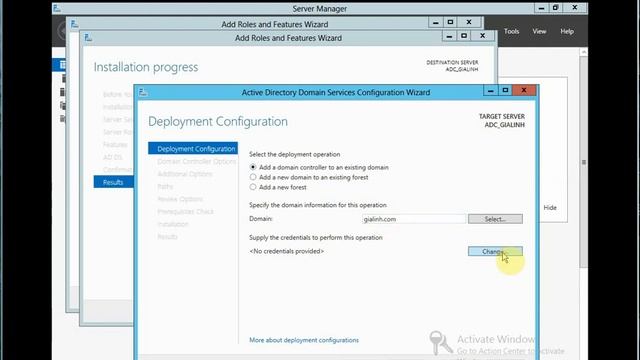Image resolution: width=640 pixels, height=360 pixels.
Task: Select the 'Add a new forest' option
Action: [x=253, y=187]
